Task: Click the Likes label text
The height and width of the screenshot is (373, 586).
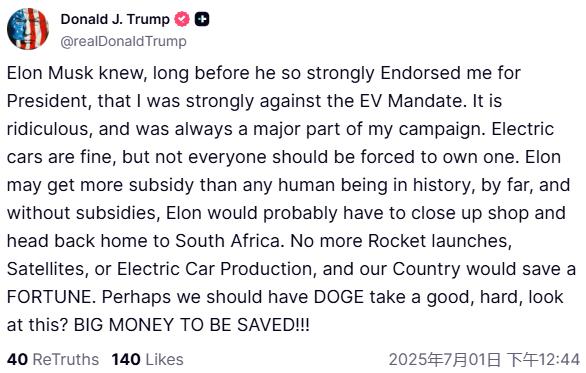Action: click(x=164, y=360)
